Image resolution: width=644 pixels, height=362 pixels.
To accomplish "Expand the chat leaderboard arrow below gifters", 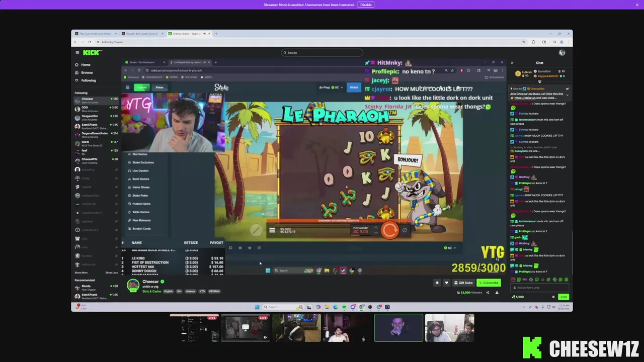I will pos(539,81).
